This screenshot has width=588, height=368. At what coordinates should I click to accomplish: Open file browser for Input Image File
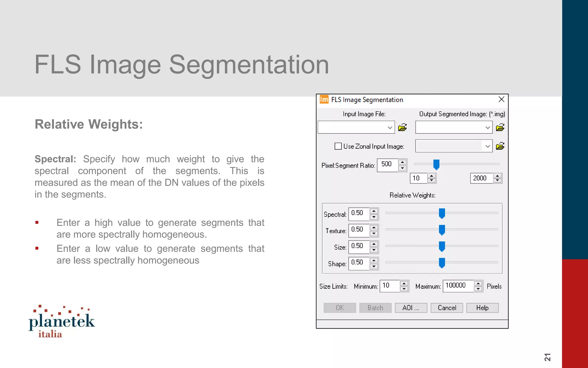click(x=402, y=127)
